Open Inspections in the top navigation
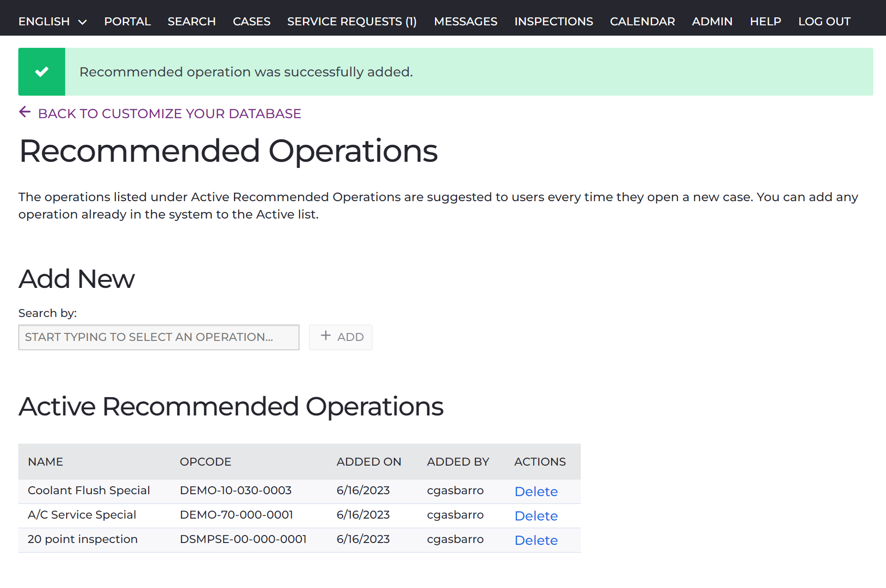 [x=554, y=22]
